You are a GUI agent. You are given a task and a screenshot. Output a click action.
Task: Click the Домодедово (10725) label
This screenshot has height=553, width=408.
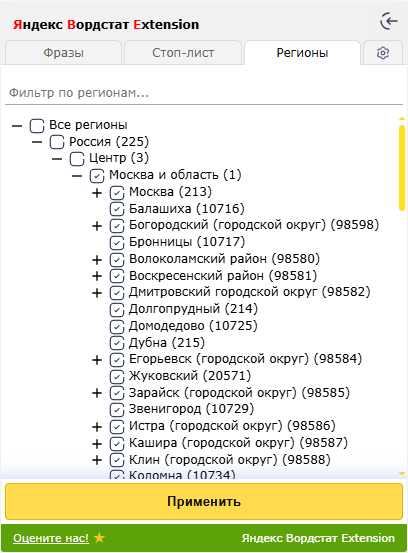coord(193,326)
